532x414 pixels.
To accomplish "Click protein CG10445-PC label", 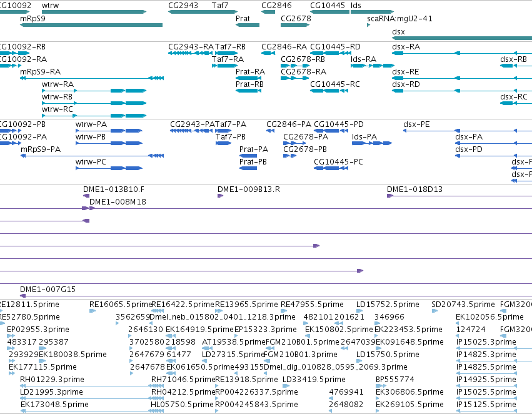I will coord(338,162).
